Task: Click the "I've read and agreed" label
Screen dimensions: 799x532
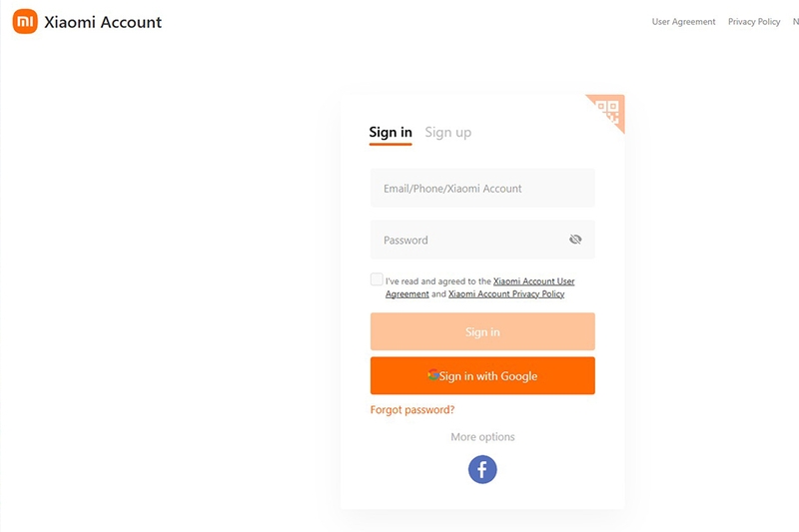Action: (x=437, y=281)
